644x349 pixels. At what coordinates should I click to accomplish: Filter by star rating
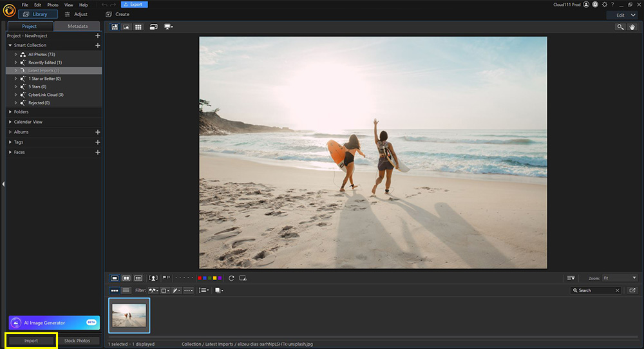(x=188, y=290)
